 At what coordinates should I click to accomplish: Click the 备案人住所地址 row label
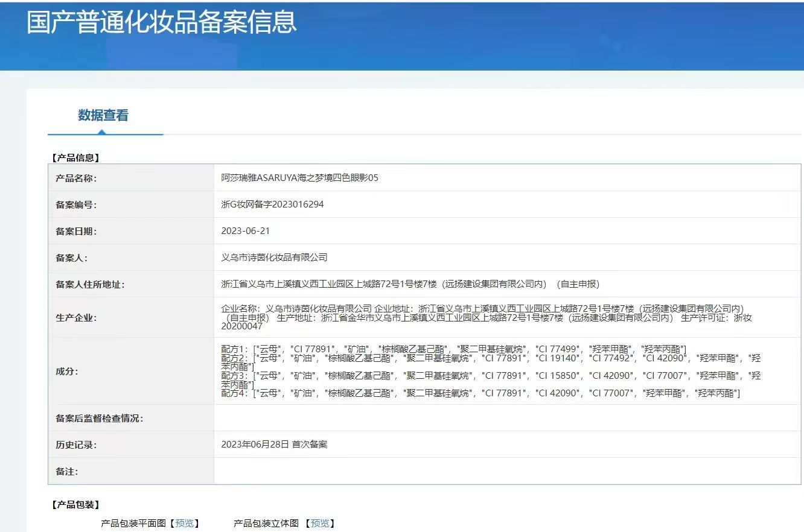90,285
